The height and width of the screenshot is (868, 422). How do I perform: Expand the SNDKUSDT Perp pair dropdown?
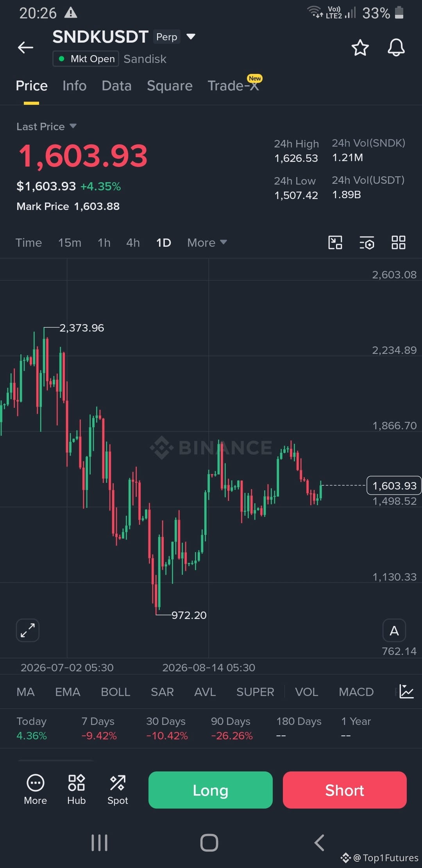(x=191, y=37)
